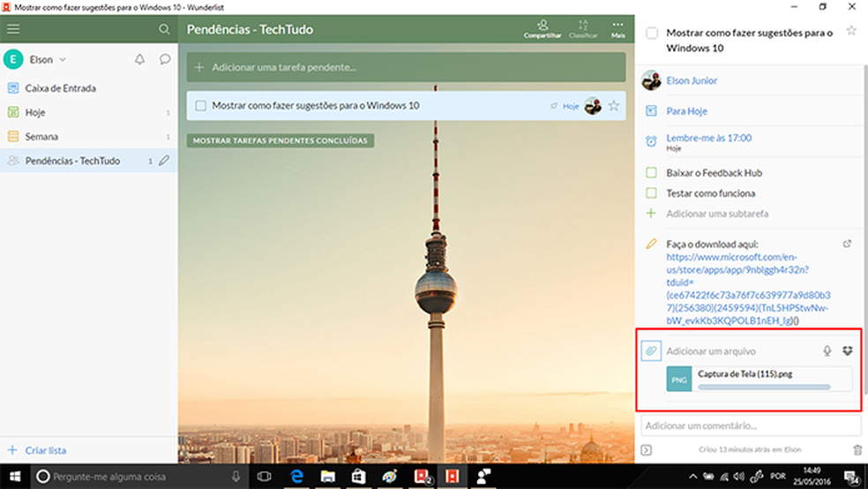Click Adicionar uma subtarefa
The width and height of the screenshot is (868, 489).
717,214
